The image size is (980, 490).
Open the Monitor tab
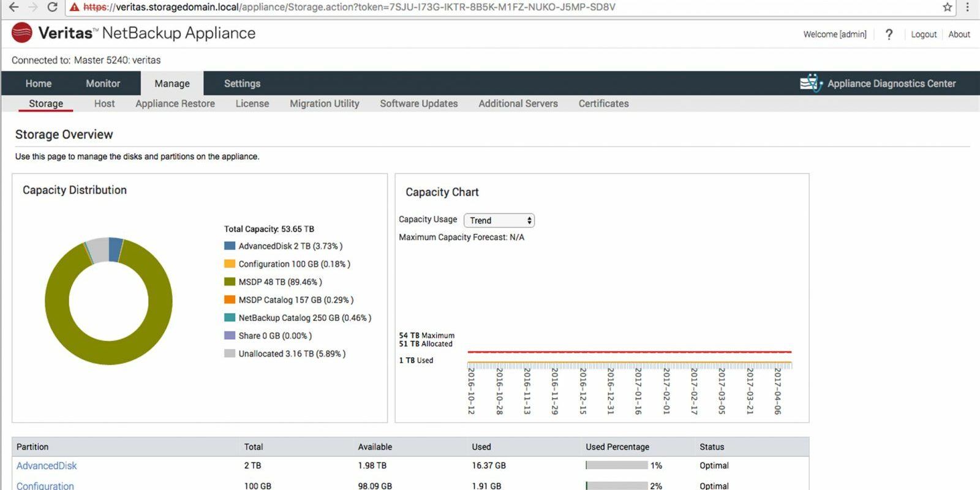[103, 83]
